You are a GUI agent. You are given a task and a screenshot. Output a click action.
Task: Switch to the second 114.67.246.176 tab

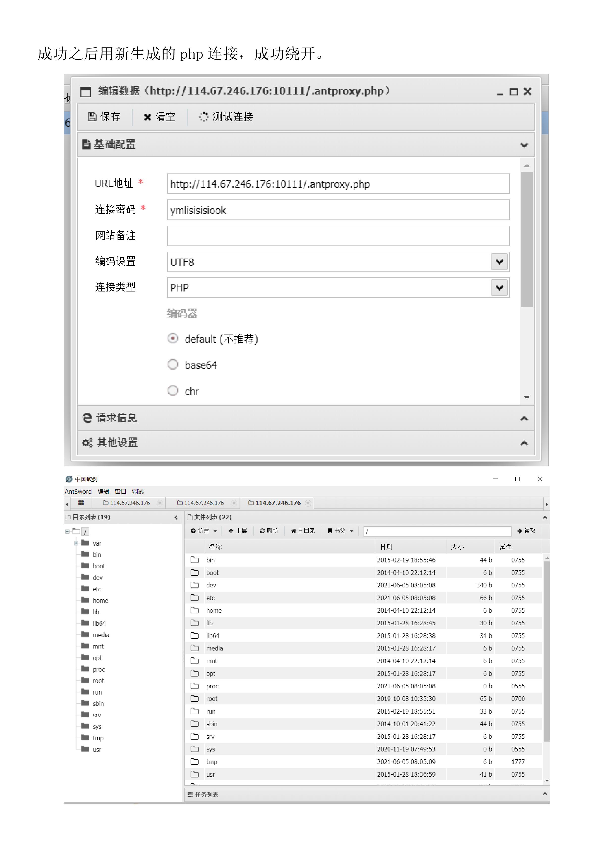pos(200,503)
